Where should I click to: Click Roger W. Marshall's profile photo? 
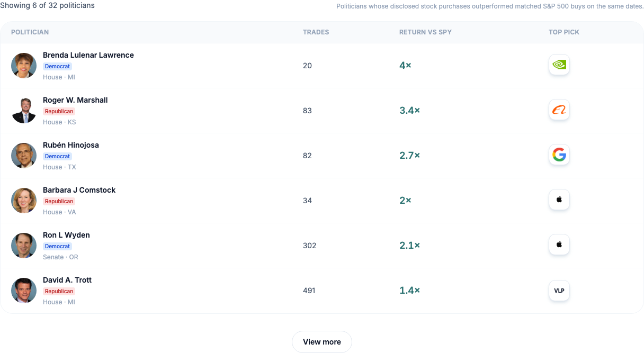pyautogui.click(x=24, y=111)
